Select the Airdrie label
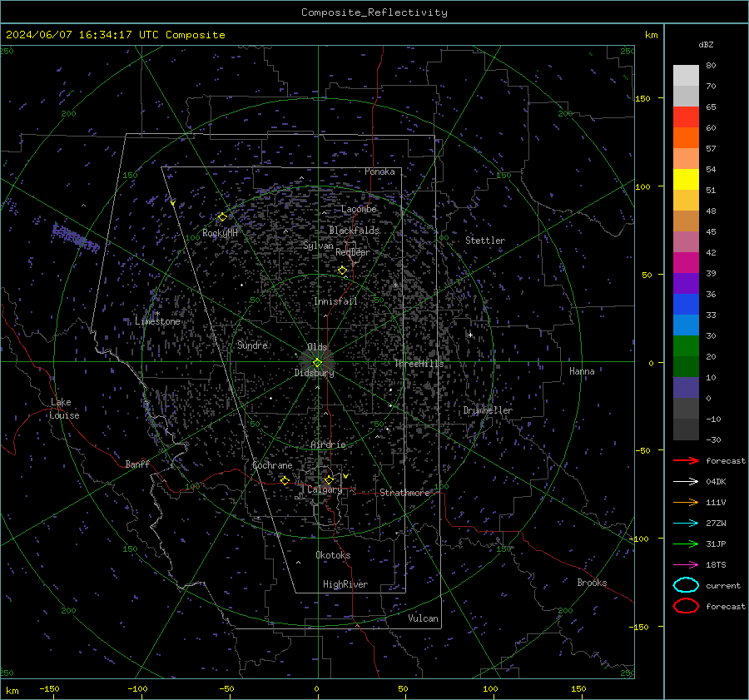This screenshot has height=700, width=749. click(328, 444)
